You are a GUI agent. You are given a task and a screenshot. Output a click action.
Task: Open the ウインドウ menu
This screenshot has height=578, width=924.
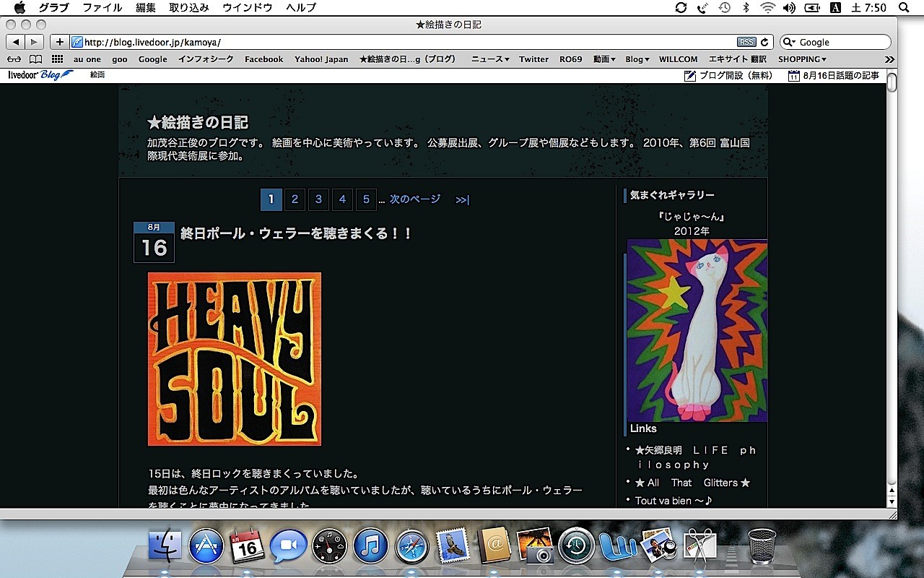click(x=248, y=7)
